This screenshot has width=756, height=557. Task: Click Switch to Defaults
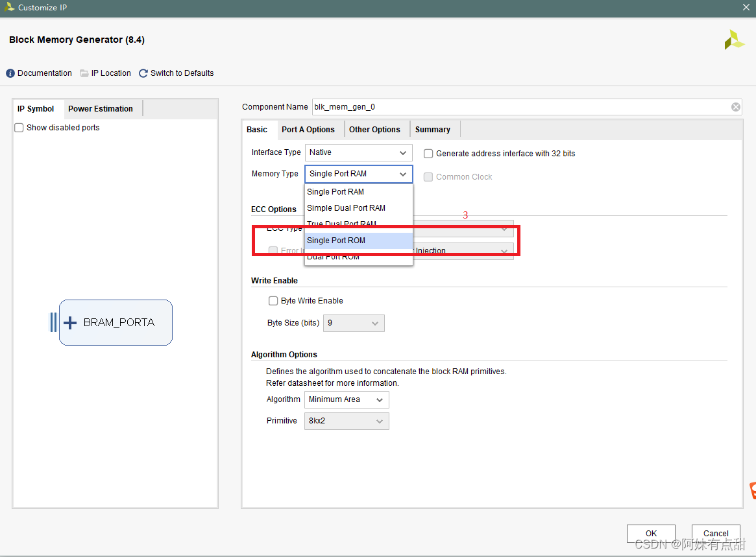click(182, 73)
